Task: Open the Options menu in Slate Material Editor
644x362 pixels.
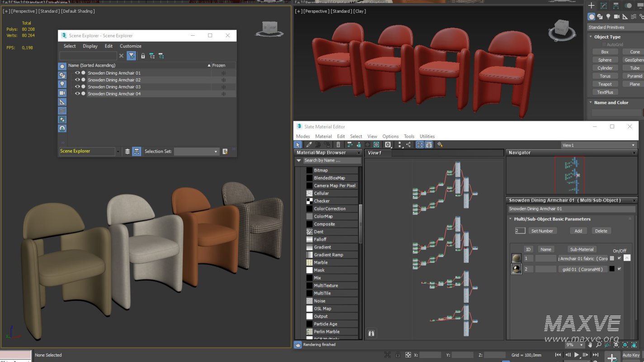Action: [x=390, y=136]
